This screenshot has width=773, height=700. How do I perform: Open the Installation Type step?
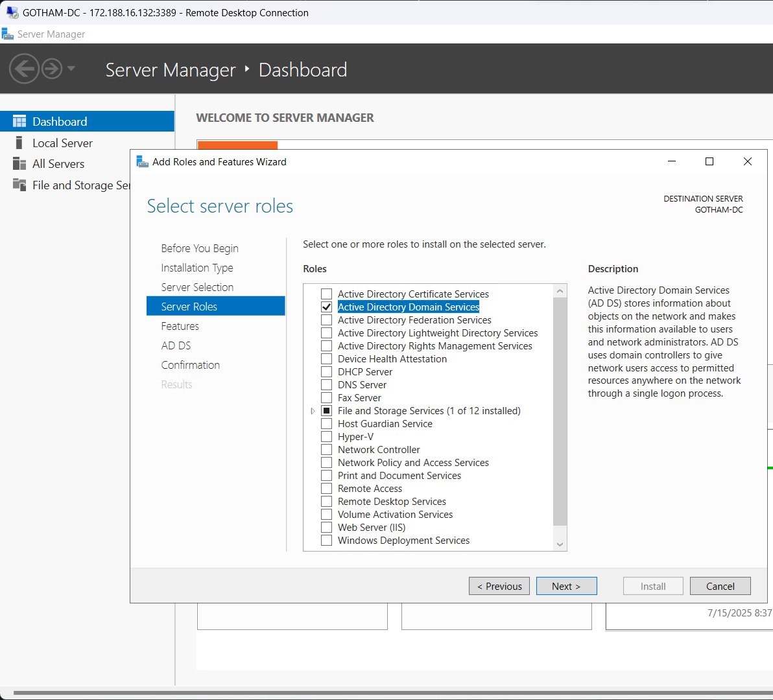[x=196, y=268]
